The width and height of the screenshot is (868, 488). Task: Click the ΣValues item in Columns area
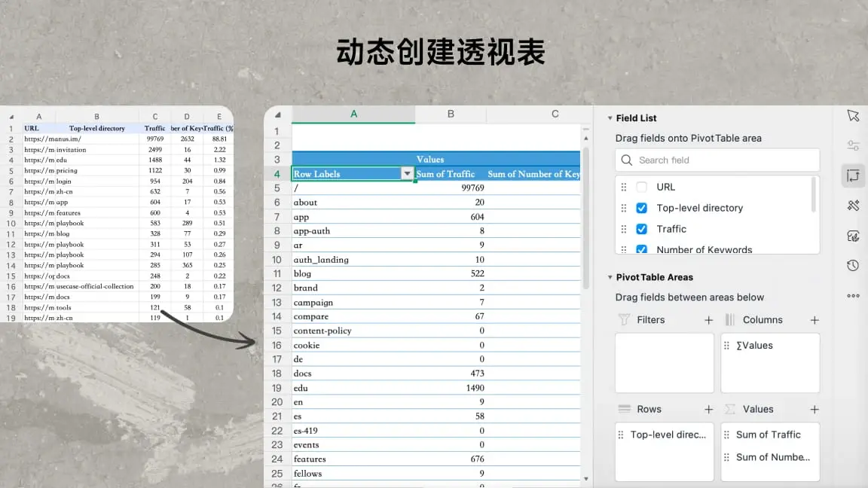coord(770,345)
